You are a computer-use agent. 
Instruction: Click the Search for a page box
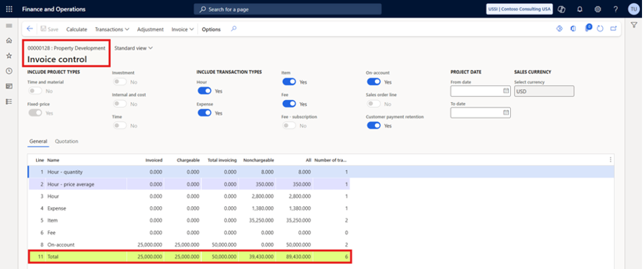coord(287,9)
